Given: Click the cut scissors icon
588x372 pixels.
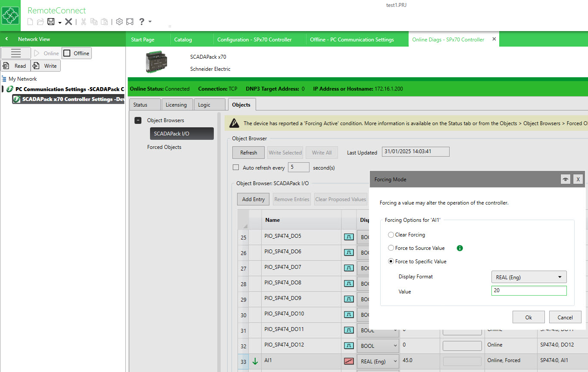Looking at the screenshot, I should 84,22.
